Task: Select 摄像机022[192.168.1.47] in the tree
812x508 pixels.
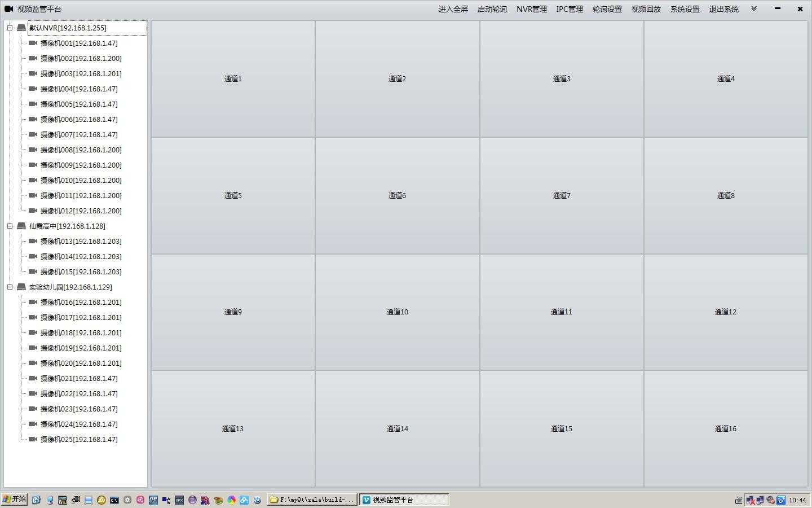Action: (79, 393)
